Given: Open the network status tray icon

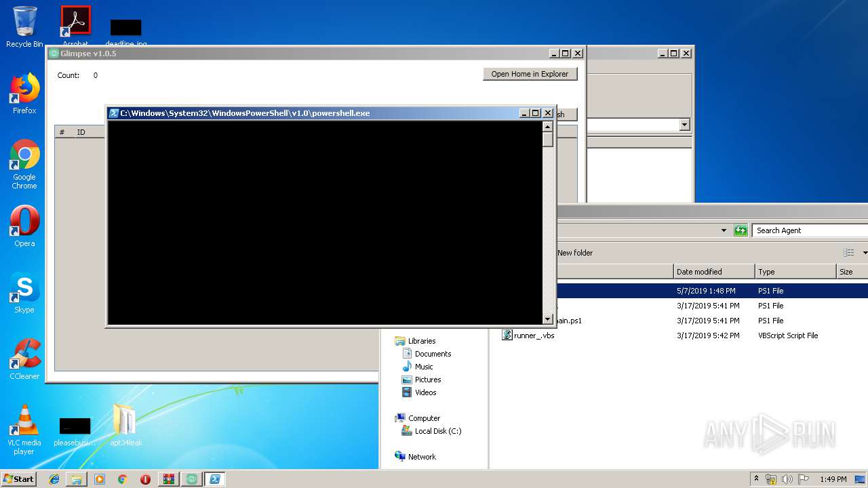Looking at the screenshot, I should [771, 479].
